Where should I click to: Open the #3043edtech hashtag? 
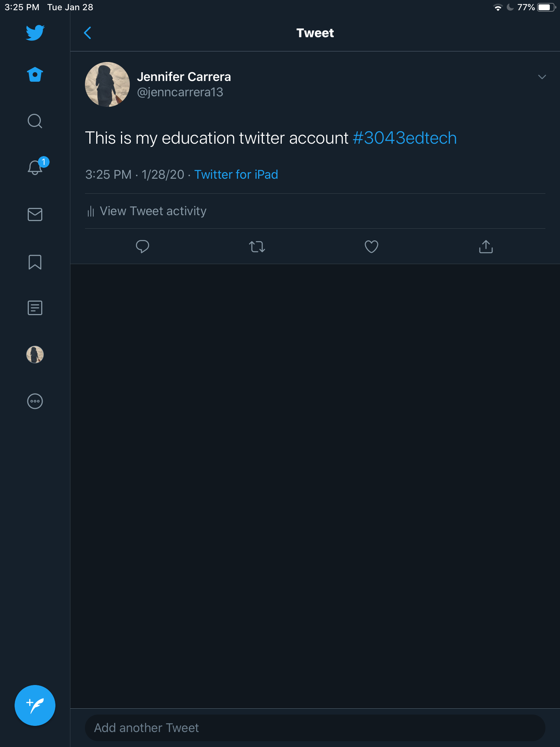(405, 138)
